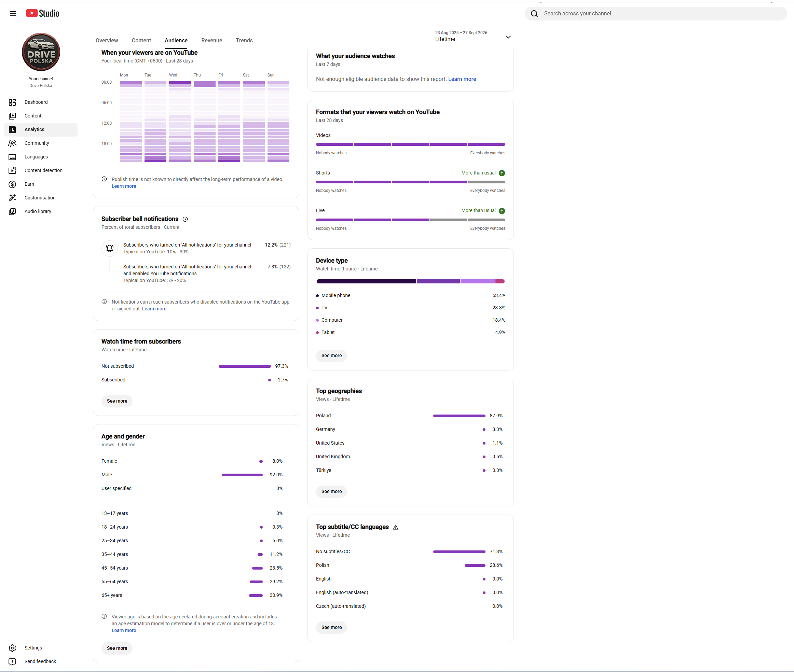Switch to the Overview tab
Image resolution: width=794 pixels, height=672 pixels.
pyautogui.click(x=107, y=40)
